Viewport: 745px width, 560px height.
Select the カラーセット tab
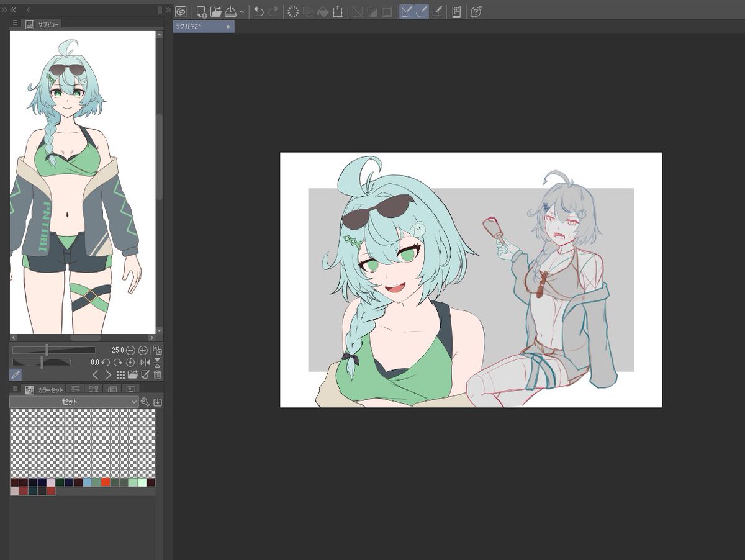(44, 390)
